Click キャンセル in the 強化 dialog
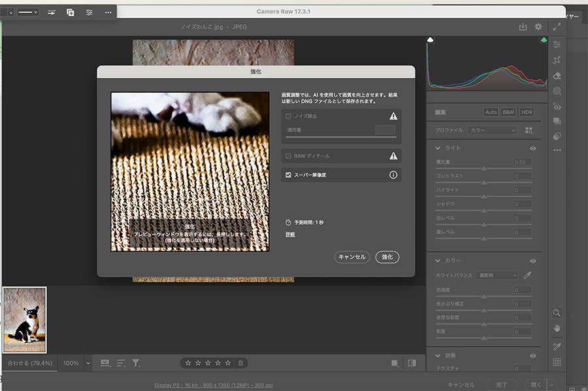This screenshot has width=588, height=391. coord(352,257)
